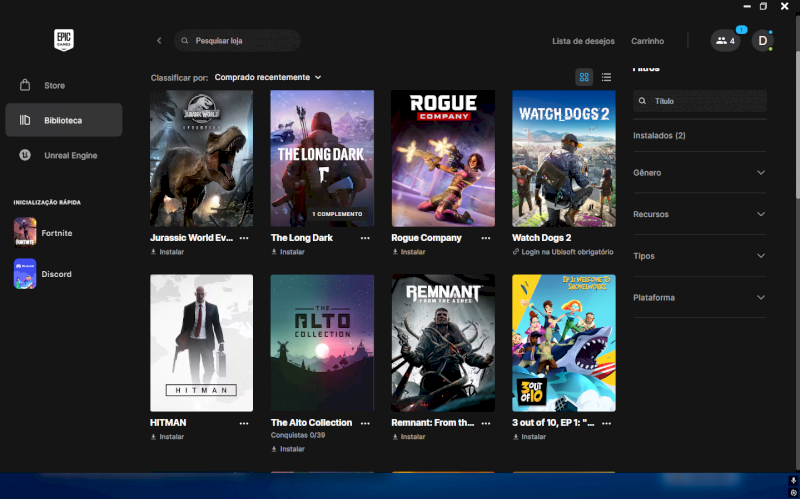
Task: Open 3 out of 10 cover art
Action: 564,343
